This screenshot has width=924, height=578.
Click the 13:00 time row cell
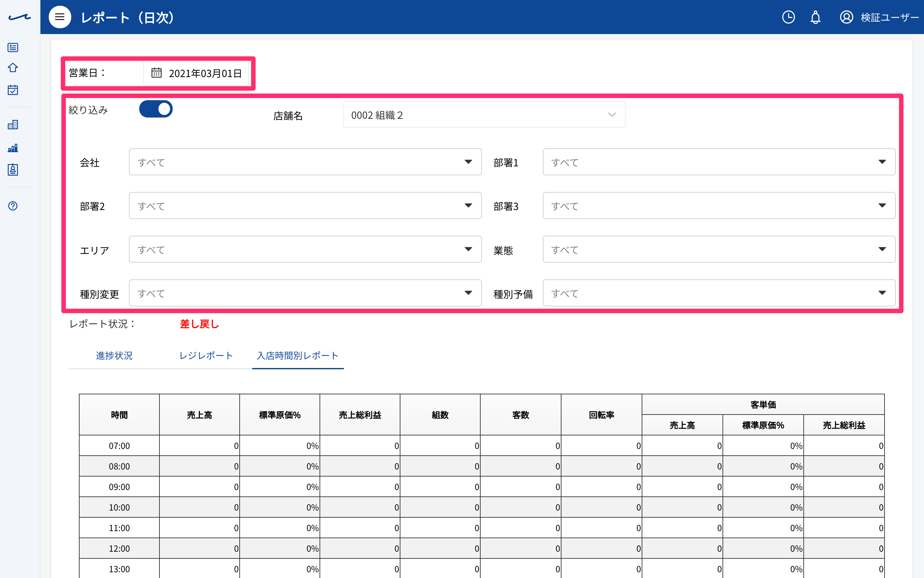click(x=119, y=569)
